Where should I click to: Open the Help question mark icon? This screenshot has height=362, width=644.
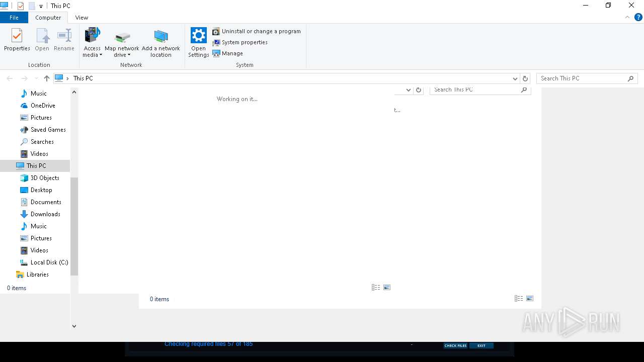click(x=638, y=17)
